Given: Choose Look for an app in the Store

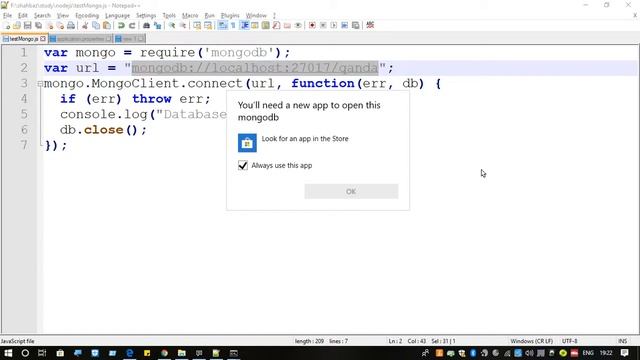Looking at the screenshot, I should click(x=293, y=142).
